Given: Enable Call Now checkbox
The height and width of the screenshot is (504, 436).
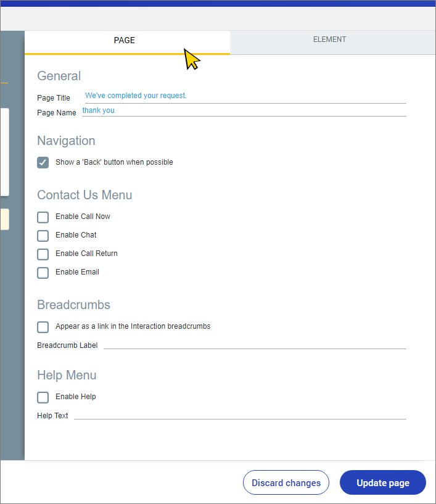Looking at the screenshot, I should [x=43, y=217].
